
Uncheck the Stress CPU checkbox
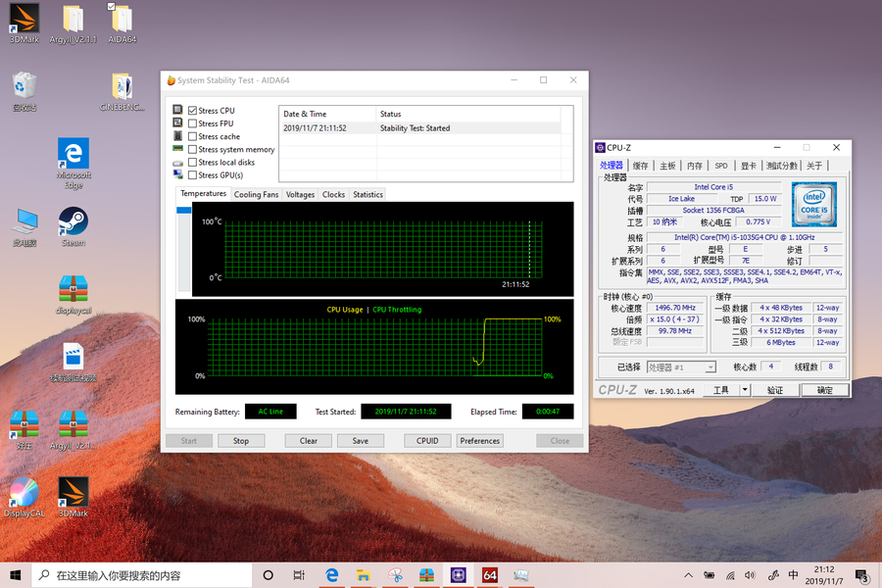(x=192, y=111)
